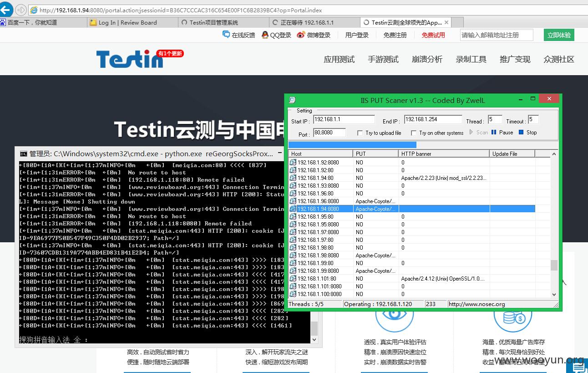Click the 在线反馈 chat icon
The width and height of the screenshot is (588, 373).
pos(226,35)
